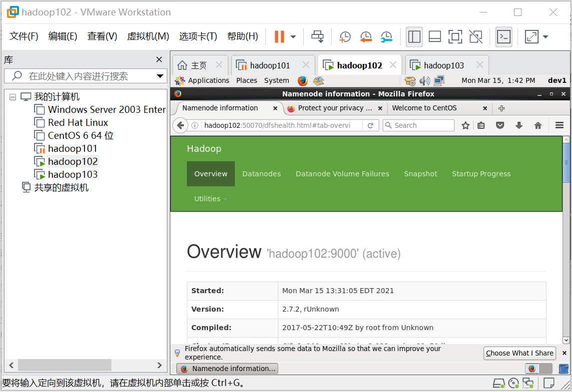
Task: Open the console view icon
Action: coord(504,36)
